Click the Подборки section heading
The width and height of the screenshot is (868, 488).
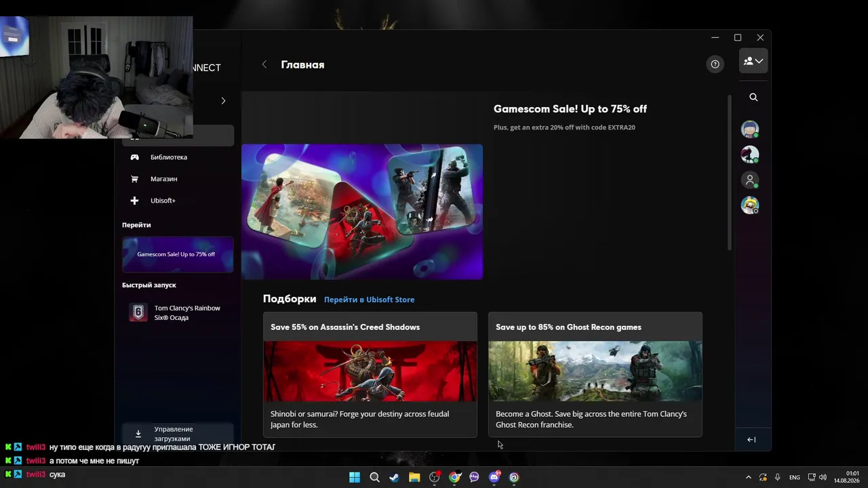pos(290,299)
